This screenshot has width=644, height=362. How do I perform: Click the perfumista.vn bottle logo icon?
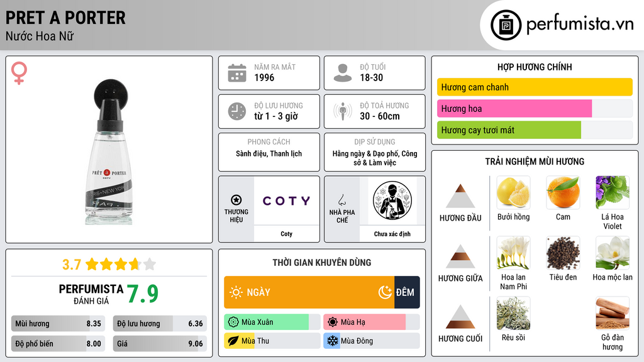pyautogui.click(x=506, y=25)
